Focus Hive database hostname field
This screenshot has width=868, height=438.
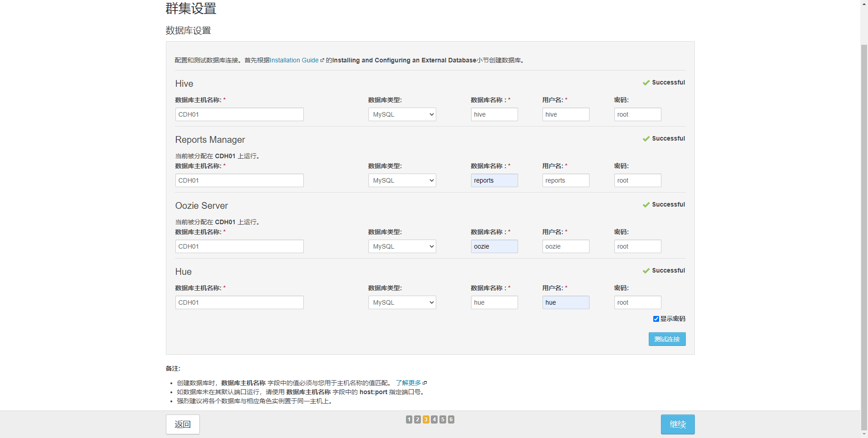239,114
